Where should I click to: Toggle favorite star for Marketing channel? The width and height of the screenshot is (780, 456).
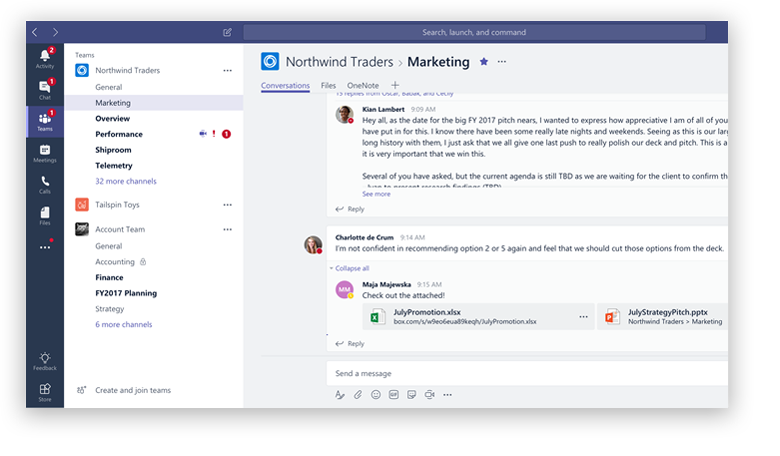[x=484, y=62]
